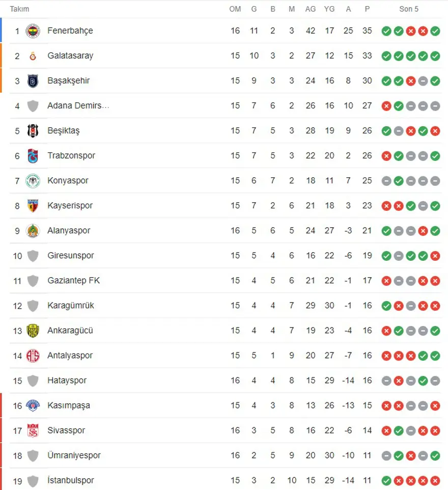Click the Galatasaray club logo
This screenshot has width=448, height=490.
click(x=33, y=56)
